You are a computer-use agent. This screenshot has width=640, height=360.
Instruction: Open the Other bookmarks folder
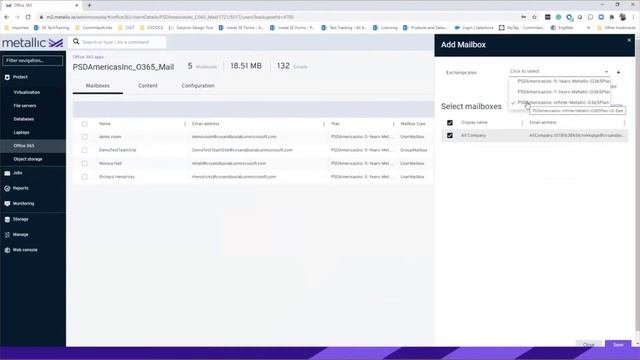pos(616,28)
